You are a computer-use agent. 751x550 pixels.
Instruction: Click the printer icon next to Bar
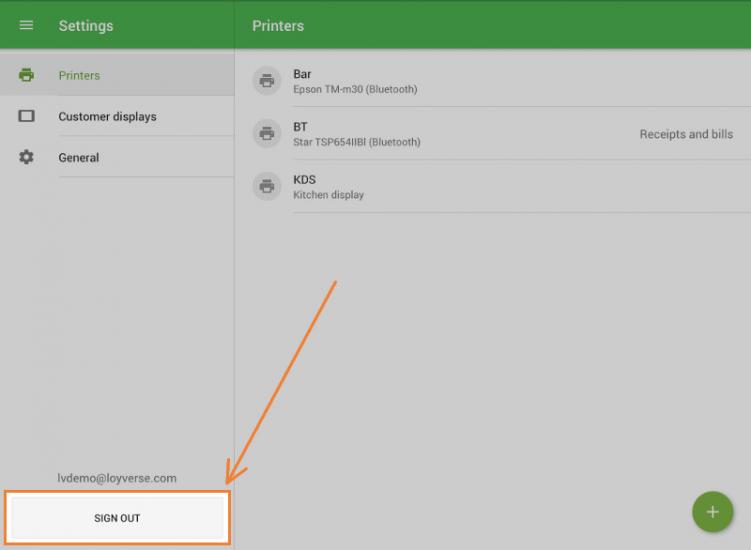267,81
